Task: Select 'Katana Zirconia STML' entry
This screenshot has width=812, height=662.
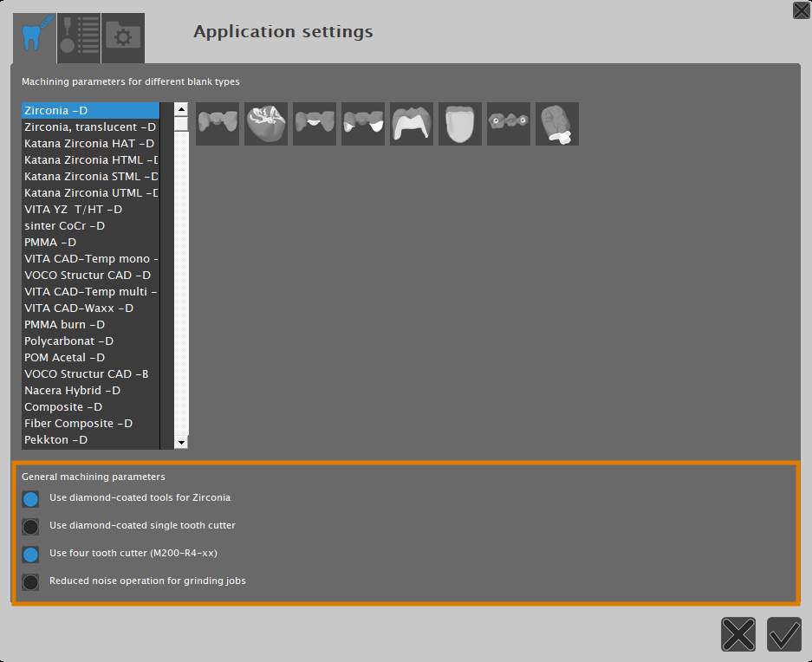Action: click(x=91, y=177)
